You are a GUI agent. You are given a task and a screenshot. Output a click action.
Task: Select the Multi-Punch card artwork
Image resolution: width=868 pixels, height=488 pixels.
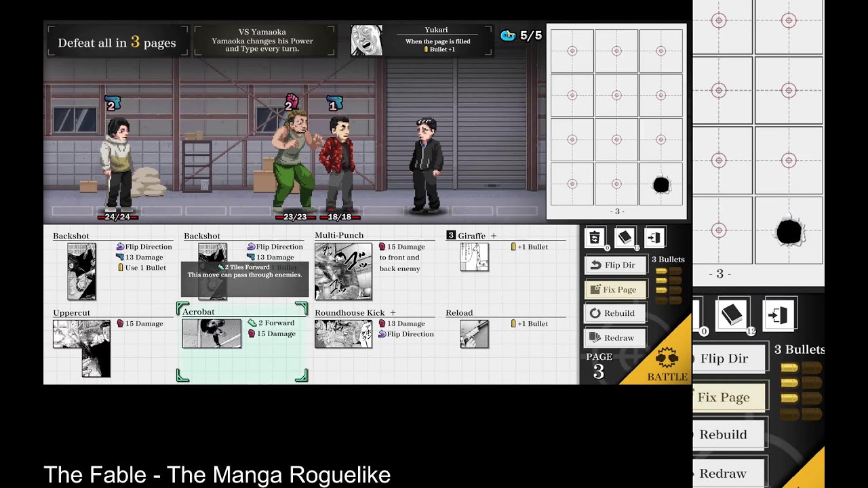coord(343,271)
